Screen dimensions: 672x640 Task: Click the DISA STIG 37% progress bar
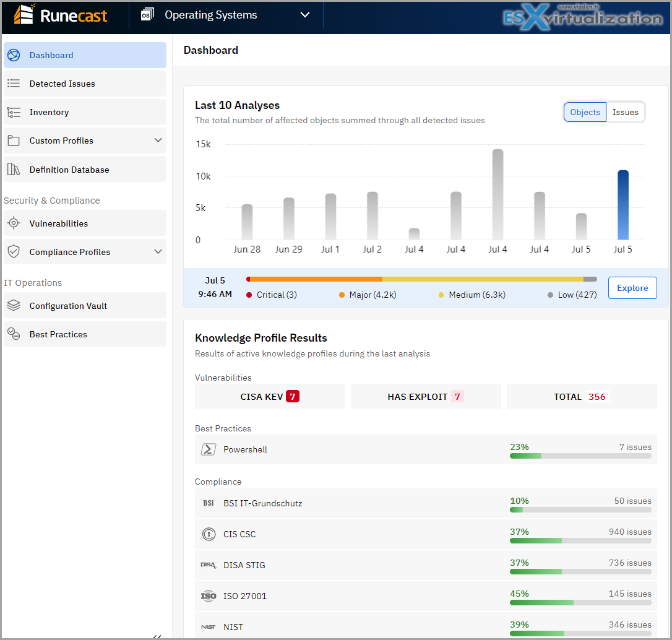pyautogui.click(x=580, y=572)
